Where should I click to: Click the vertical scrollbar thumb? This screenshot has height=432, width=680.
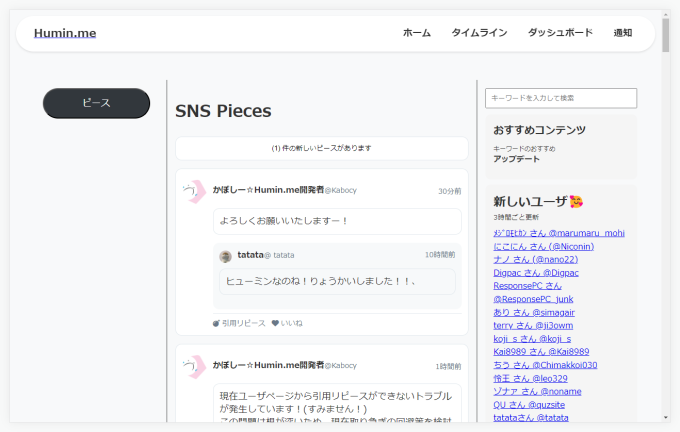(x=666, y=36)
